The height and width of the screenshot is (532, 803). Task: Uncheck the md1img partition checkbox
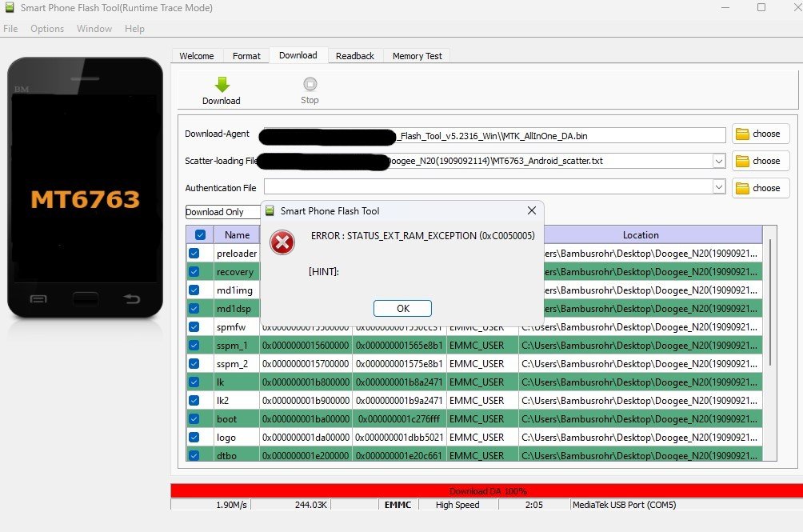click(x=194, y=290)
